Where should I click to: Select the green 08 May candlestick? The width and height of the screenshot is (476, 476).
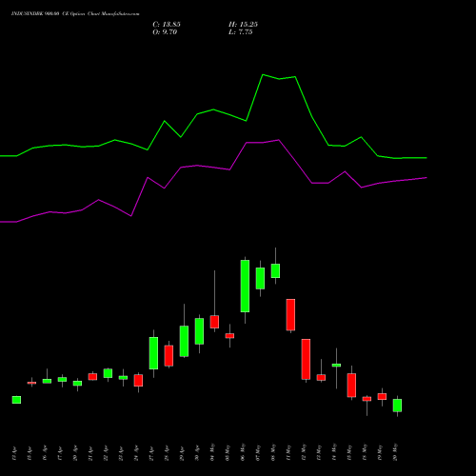(275, 270)
